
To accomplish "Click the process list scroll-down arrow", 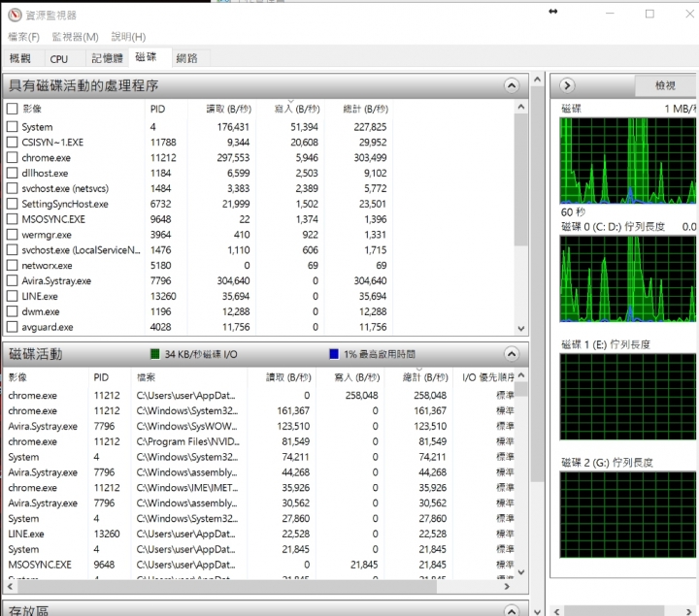I will [521, 329].
